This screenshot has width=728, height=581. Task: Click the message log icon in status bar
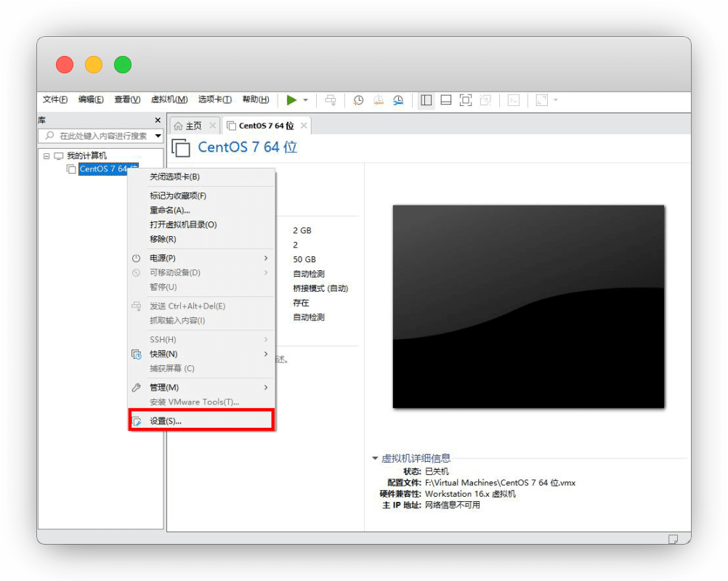point(674,539)
